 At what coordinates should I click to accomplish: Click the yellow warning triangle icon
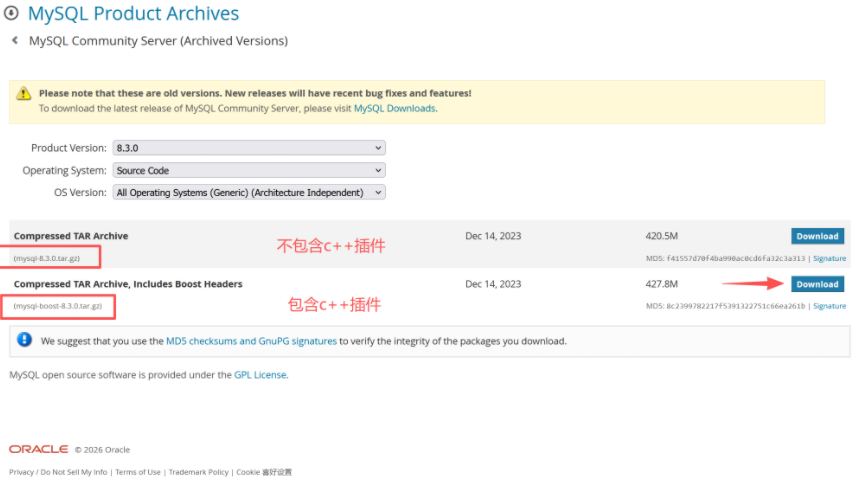pos(24,93)
